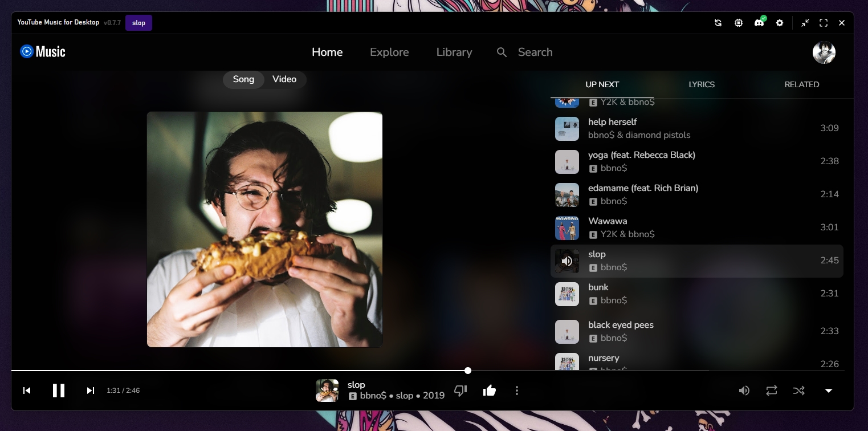Enter fullscreen mode from the title bar
Viewport: 868px width, 431px height.
[824, 23]
